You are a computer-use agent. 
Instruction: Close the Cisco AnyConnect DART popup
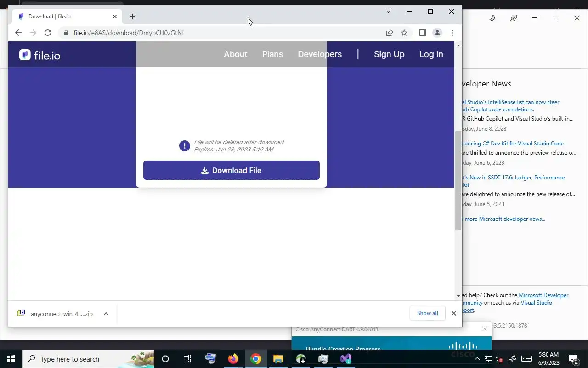[485, 329]
